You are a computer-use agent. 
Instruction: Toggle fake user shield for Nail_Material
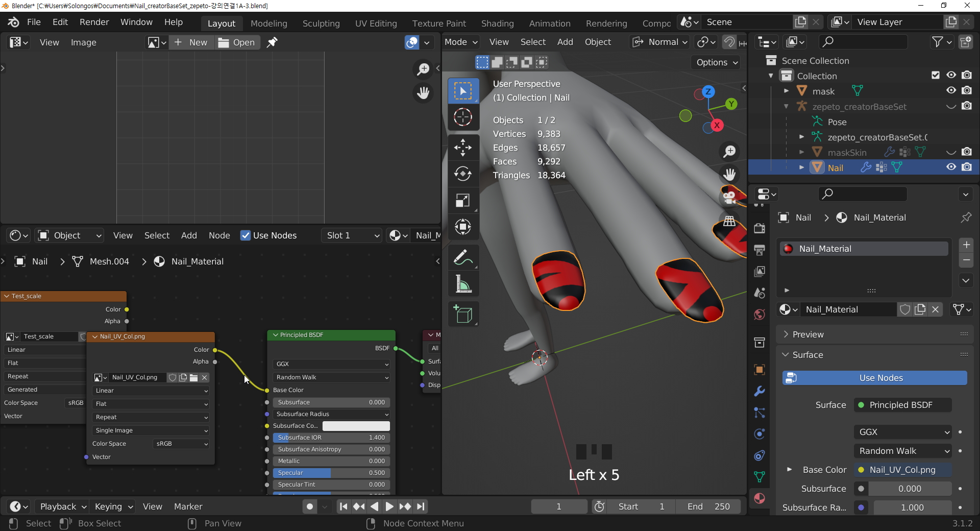pos(905,309)
